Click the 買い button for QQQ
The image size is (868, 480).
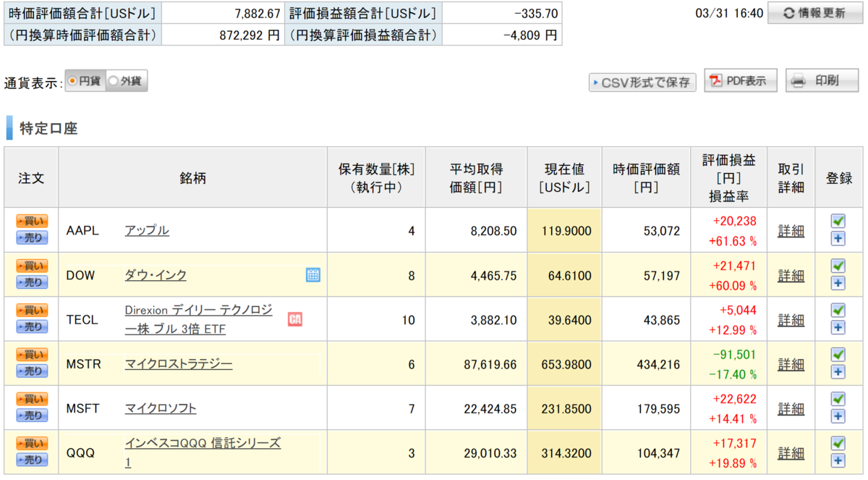point(32,443)
